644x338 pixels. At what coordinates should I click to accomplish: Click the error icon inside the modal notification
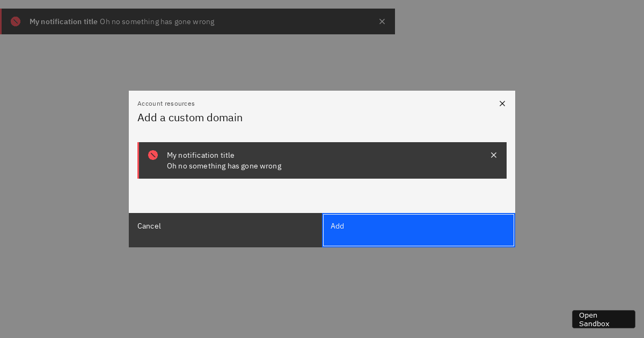153,155
